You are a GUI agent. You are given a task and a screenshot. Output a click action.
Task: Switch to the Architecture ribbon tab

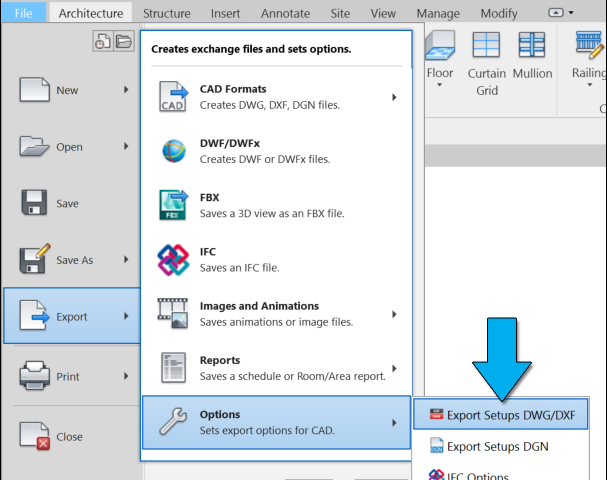[x=91, y=13]
